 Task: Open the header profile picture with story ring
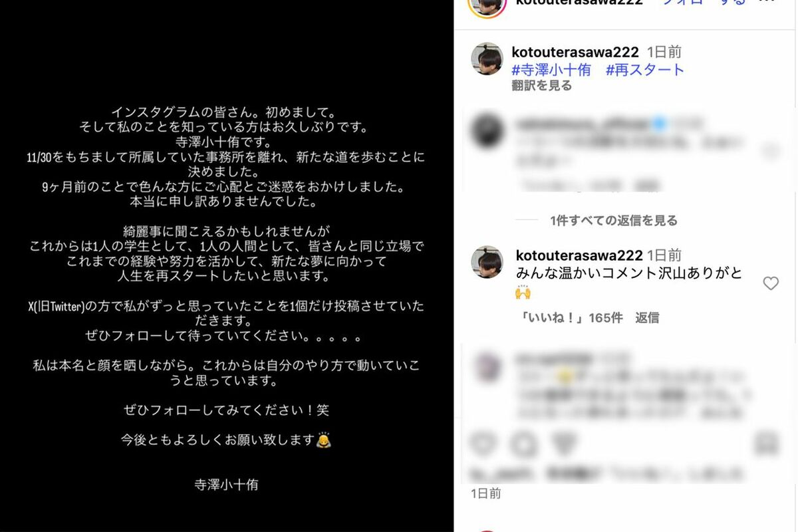pos(488,5)
